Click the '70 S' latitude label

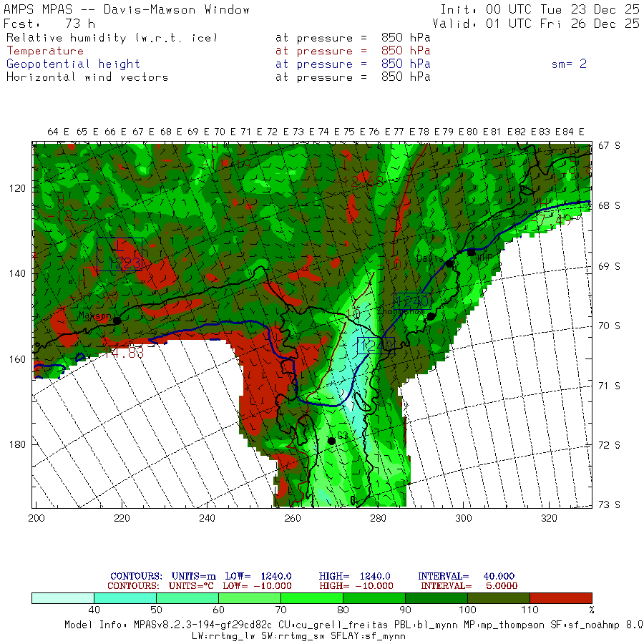[x=609, y=326]
